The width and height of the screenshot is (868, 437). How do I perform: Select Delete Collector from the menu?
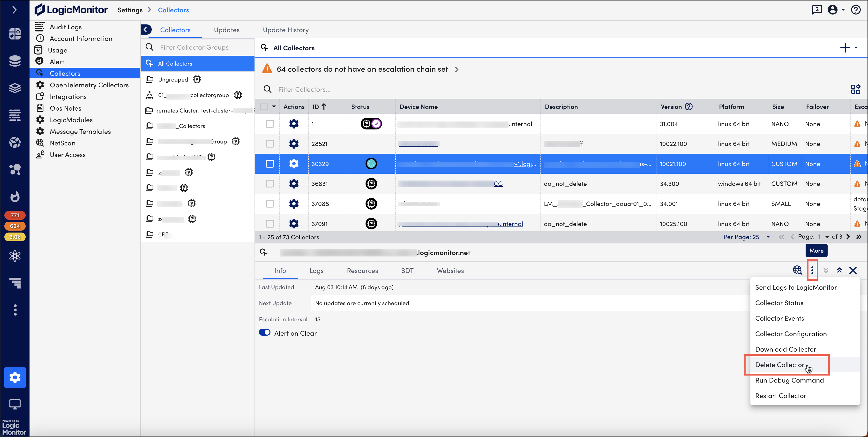779,365
